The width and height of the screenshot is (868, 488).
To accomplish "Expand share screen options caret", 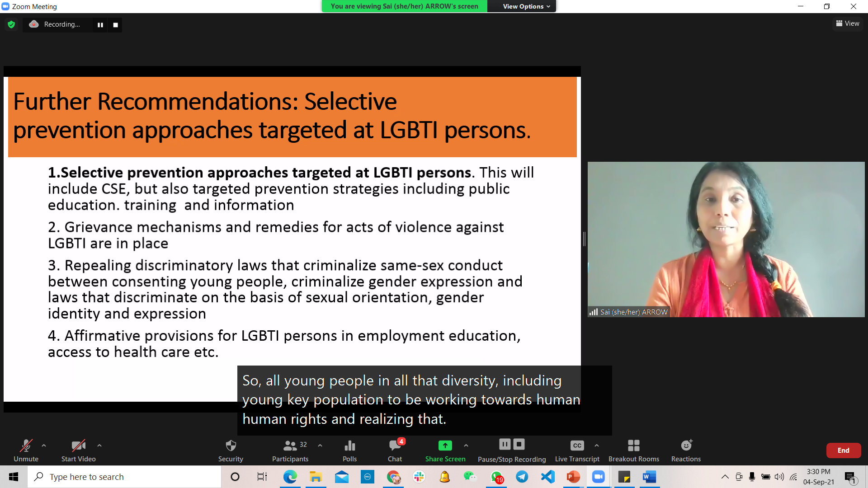I will point(466,446).
